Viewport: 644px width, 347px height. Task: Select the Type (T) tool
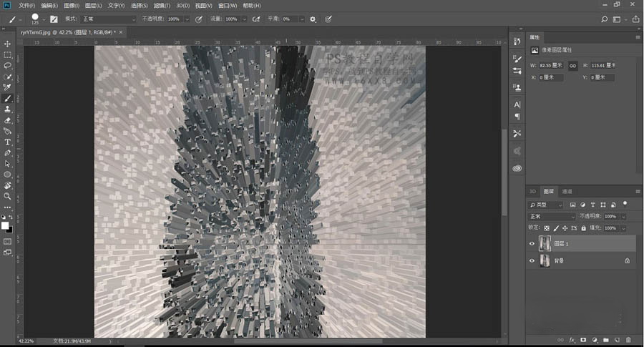coord(8,142)
